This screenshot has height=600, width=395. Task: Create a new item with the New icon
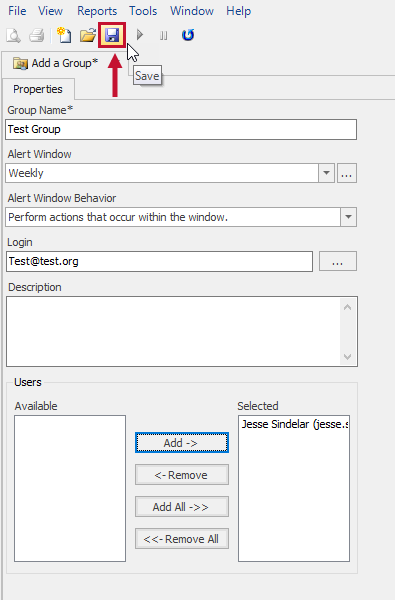click(64, 35)
